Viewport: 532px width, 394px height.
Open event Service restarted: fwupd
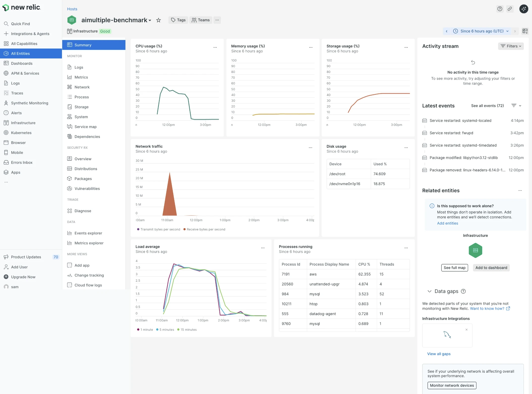(x=473, y=133)
